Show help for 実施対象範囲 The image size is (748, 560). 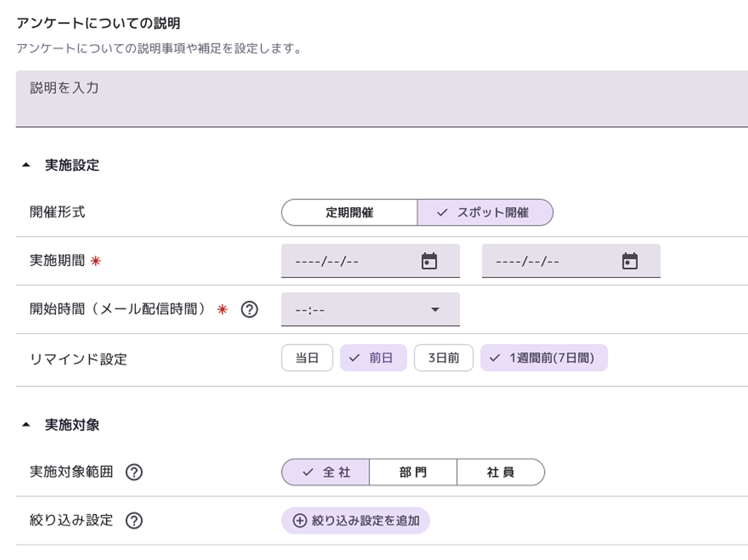(x=134, y=472)
